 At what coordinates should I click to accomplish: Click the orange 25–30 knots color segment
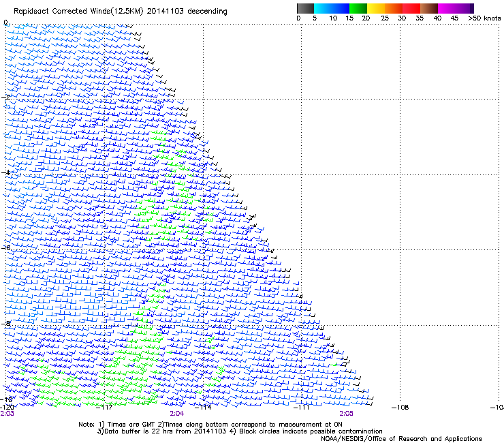tap(394, 8)
